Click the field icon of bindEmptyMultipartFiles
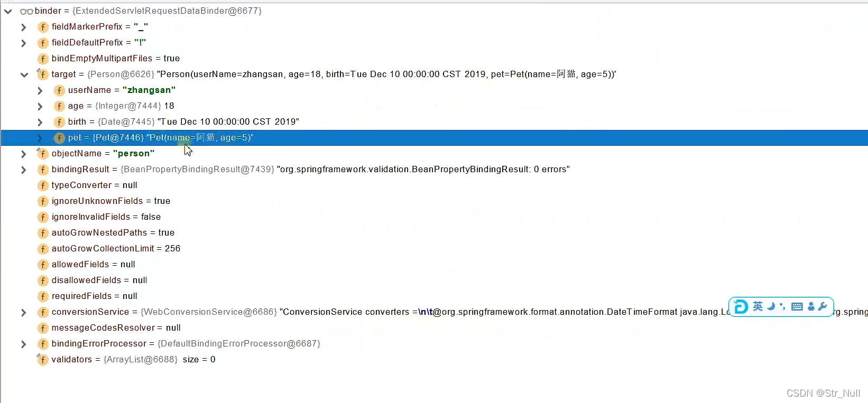 click(x=43, y=59)
